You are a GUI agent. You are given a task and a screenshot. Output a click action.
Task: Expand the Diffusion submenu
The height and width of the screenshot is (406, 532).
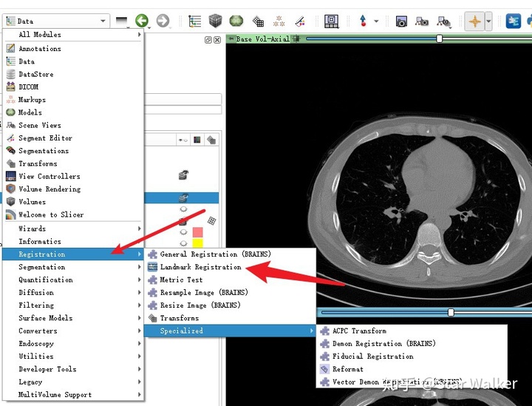pos(73,292)
